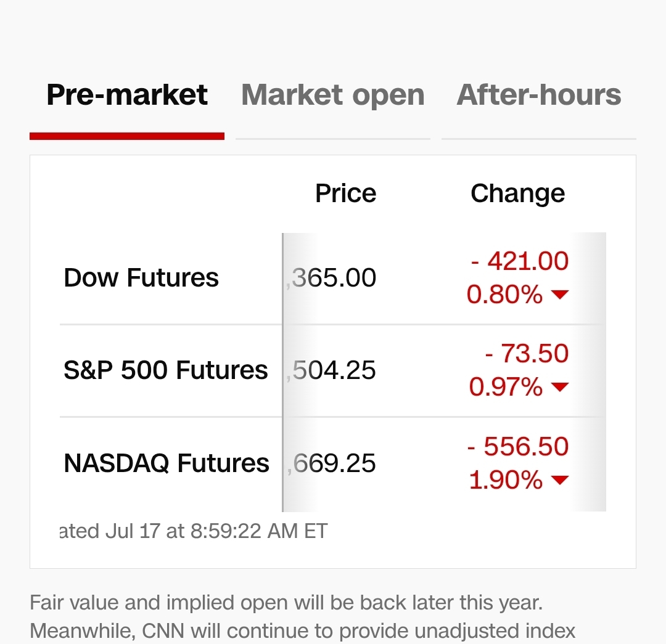The width and height of the screenshot is (666, 644).
Task: Open the NASDAQ Futures label
Action: point(166,463)
